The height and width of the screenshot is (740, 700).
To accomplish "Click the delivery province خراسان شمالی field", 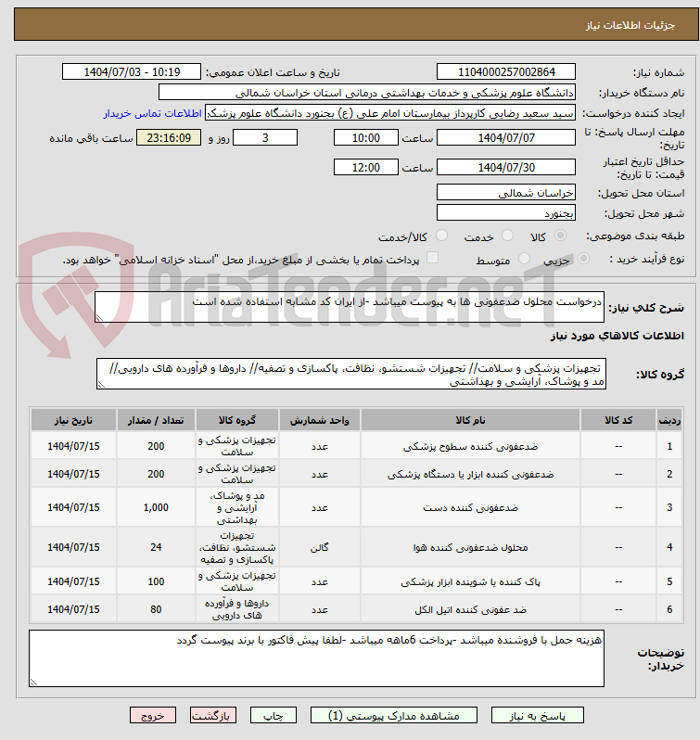I will [506, 193].
